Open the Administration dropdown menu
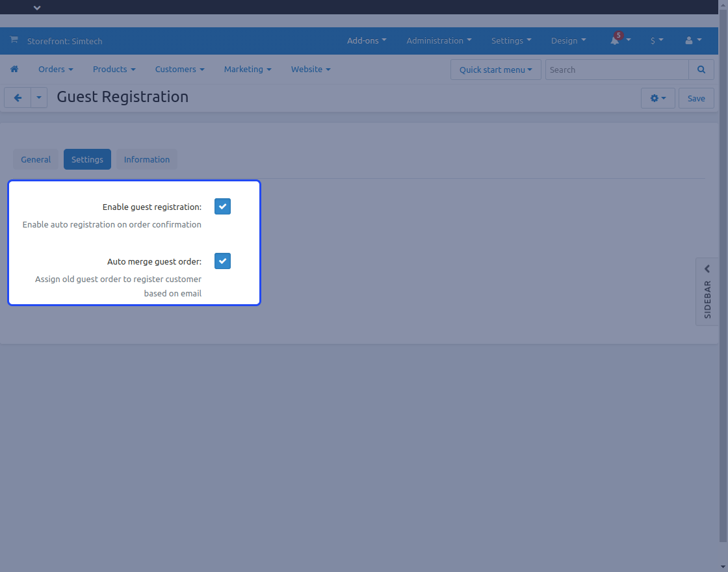The width and height of the screenshot is (728, 572). 439,41
